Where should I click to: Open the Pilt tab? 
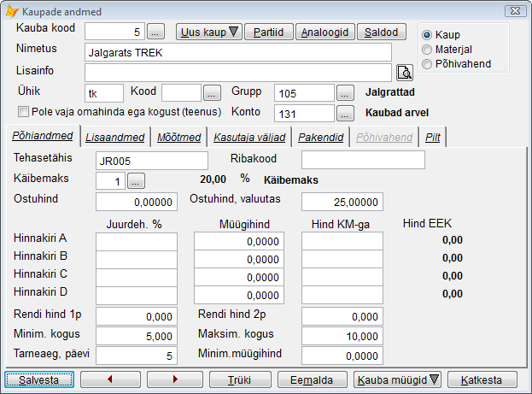433,138
